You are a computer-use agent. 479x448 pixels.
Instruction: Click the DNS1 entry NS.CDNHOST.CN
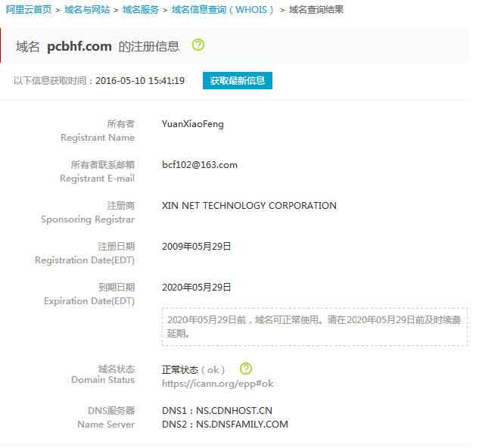click(217, 411)
